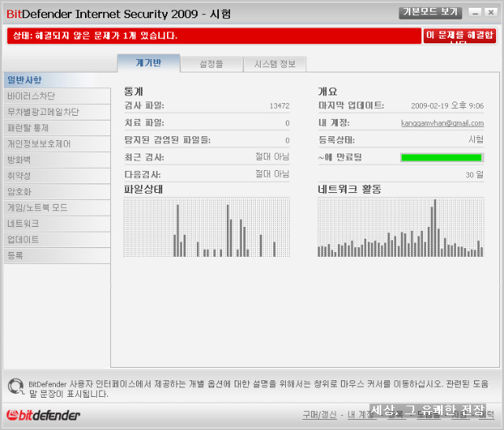
Task: Open the 암호화 encryption section
Action: [x=57, y=192]
